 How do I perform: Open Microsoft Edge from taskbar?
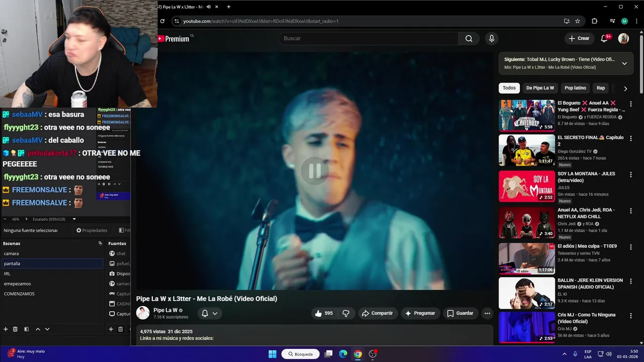[x=343, y=354]
